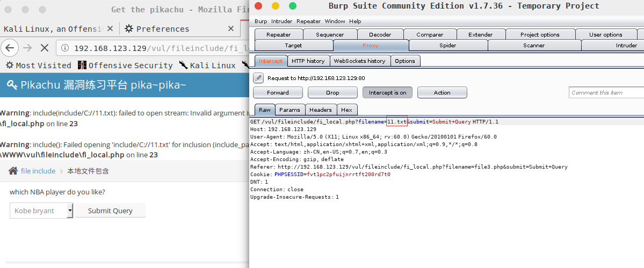
Task: Stop page loading in Firefox
Action: (45, 48)
